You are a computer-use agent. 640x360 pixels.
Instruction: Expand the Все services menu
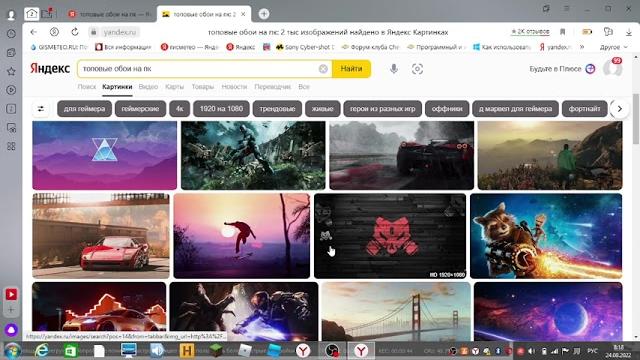(x=304, y=87)
